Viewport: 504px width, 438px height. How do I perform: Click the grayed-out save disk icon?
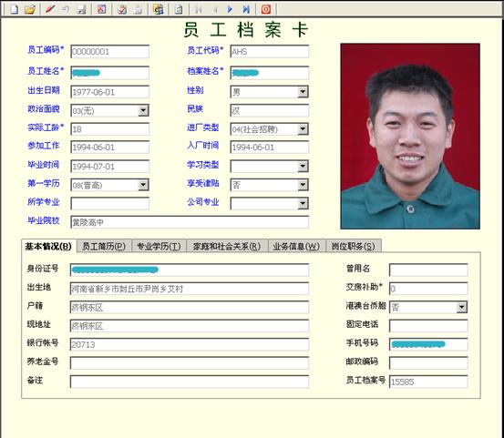point(82,9)
